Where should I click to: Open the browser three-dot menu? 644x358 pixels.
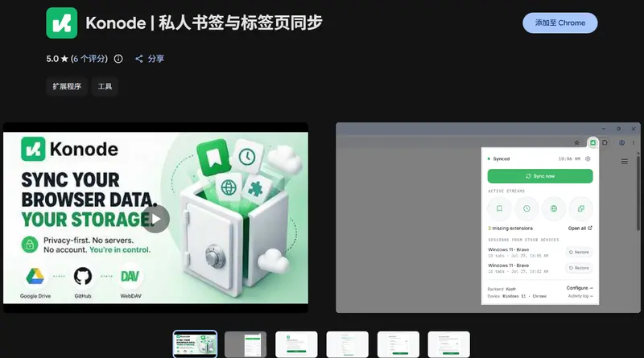[634, 143]
